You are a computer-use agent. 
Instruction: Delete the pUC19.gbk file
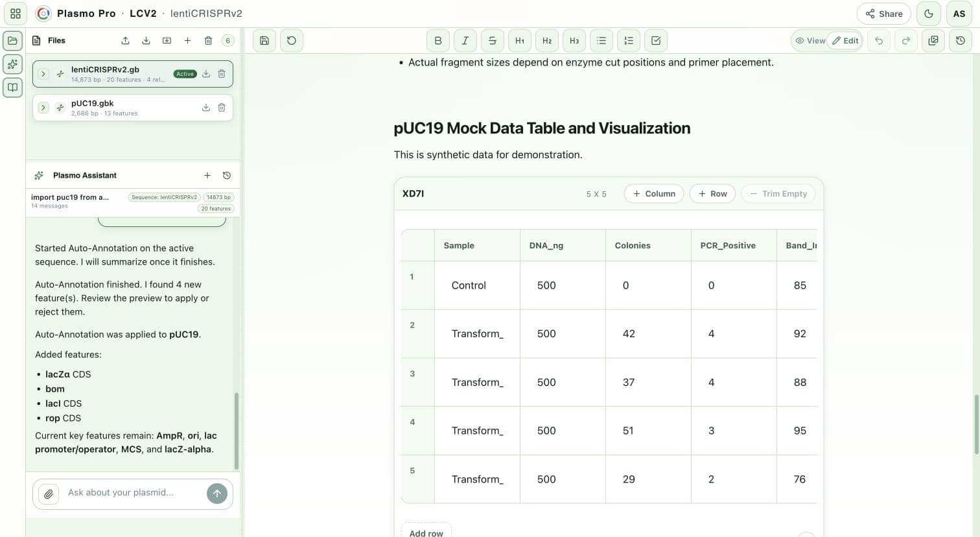222,108
